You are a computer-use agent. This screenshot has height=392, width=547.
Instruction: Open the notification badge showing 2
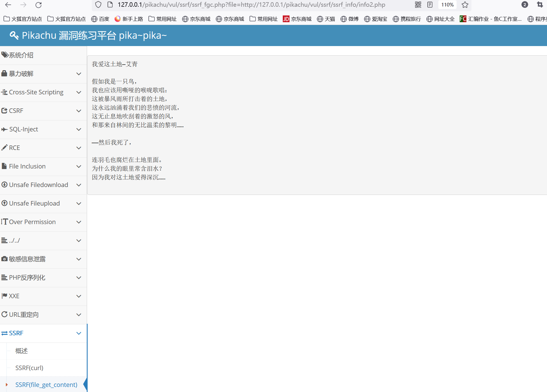pos(525,5)
